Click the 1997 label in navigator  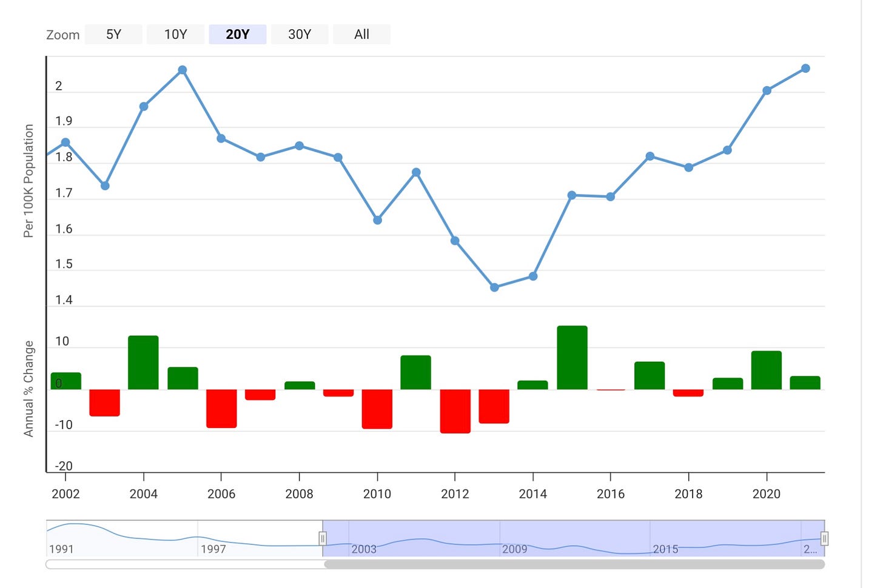tap(213, 549)
